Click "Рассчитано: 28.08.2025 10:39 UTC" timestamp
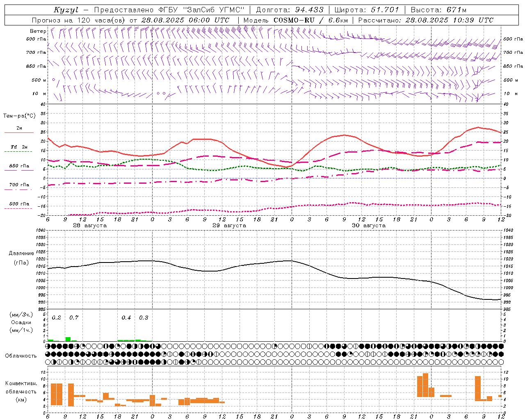Screen dimensions: 525x420 pos(426,20)
